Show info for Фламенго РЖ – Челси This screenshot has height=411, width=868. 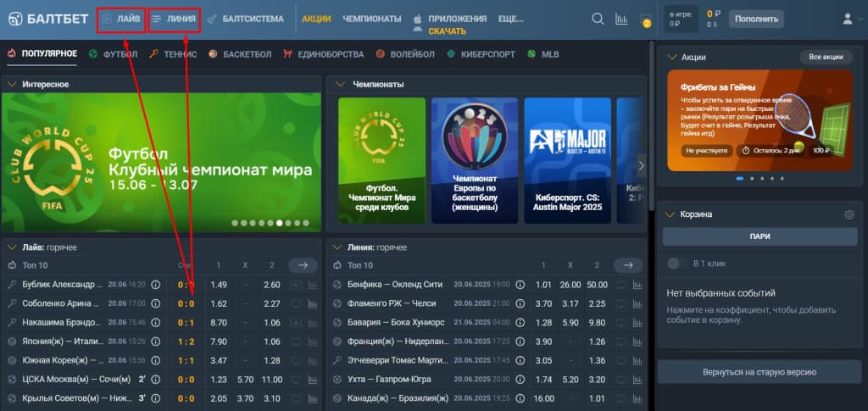(x=520, y=303)
